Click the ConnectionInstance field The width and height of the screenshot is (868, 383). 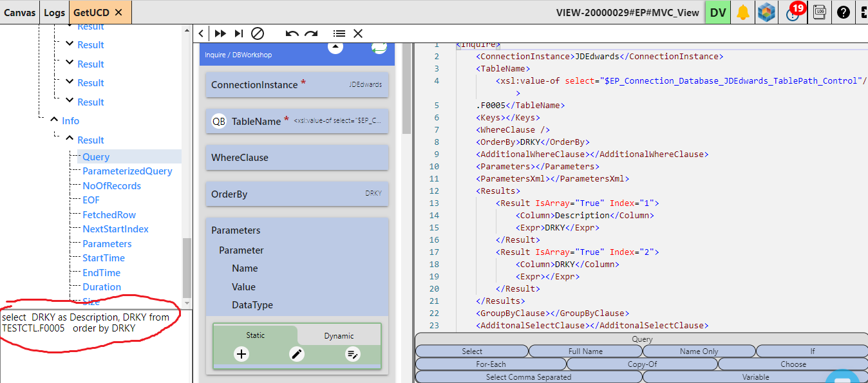pos(297,84)
